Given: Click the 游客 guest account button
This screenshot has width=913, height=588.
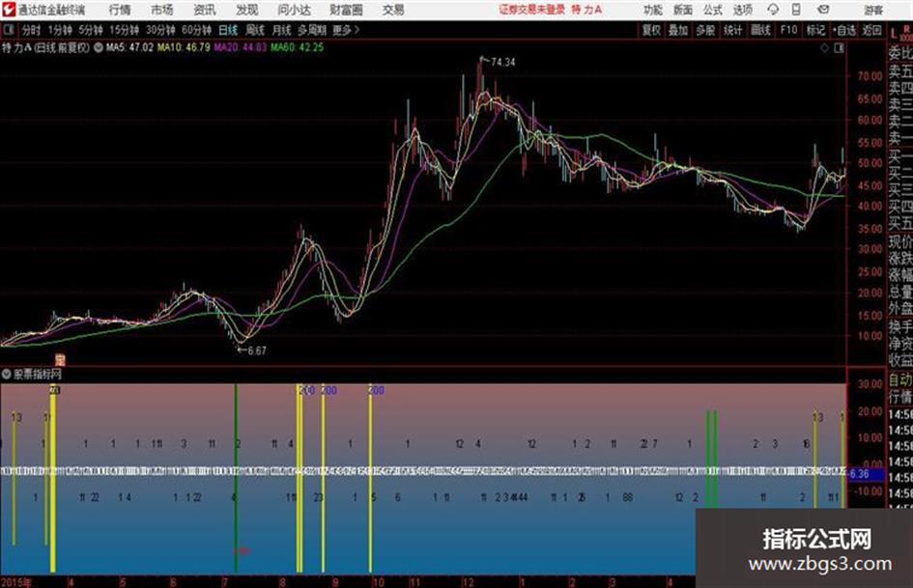Looking at the screenshot, I should 873,10.
